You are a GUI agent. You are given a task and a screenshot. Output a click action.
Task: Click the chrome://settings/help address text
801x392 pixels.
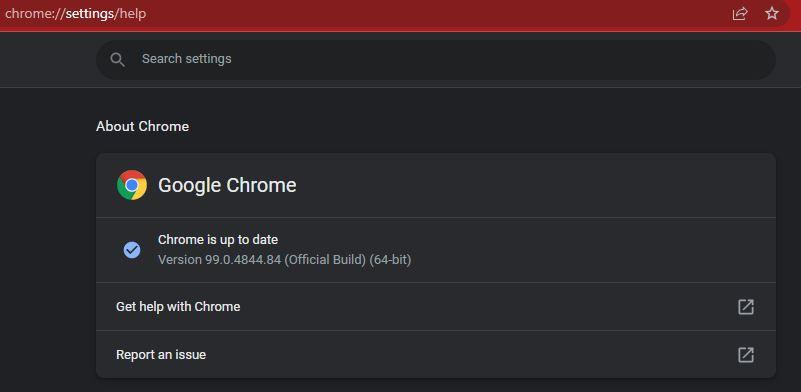tap(76, 14)
